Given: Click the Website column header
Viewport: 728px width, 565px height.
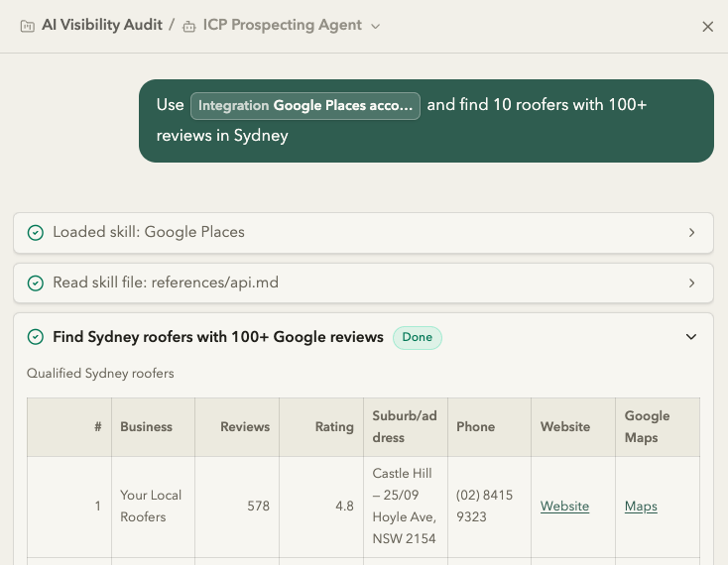Looking at the screenshot, I should click(573, 427).
